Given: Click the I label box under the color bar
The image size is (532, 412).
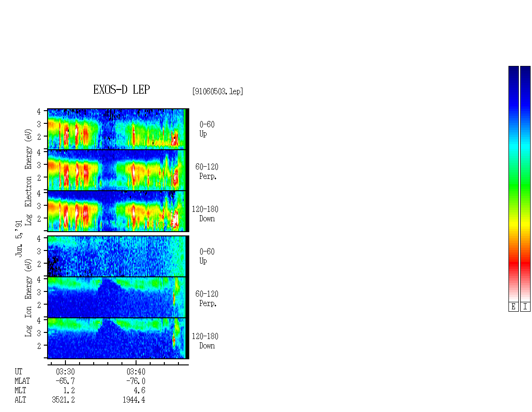Looking at the screenshot, I should [x=525, y=307].
